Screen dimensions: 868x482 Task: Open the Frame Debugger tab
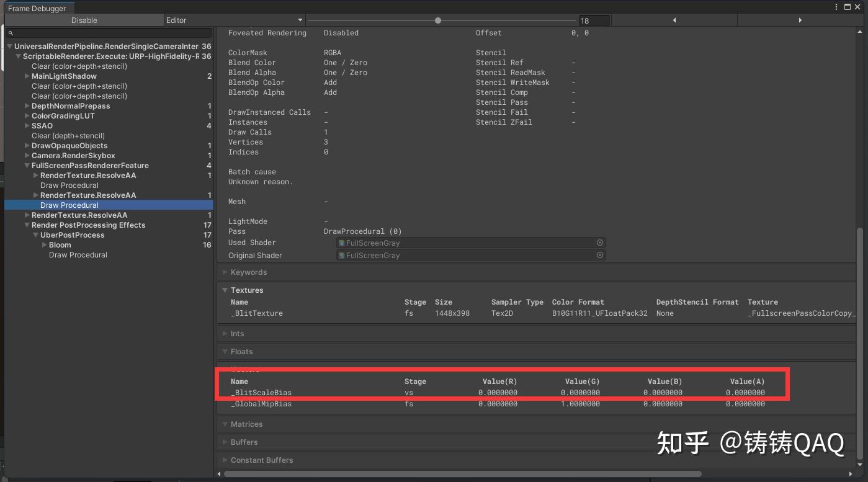[37, 8]
